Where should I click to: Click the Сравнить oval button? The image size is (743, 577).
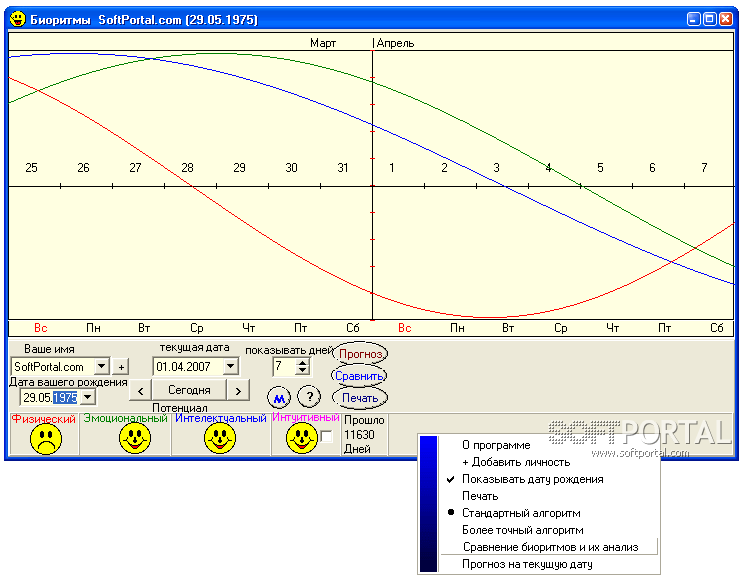pos(359,376)
